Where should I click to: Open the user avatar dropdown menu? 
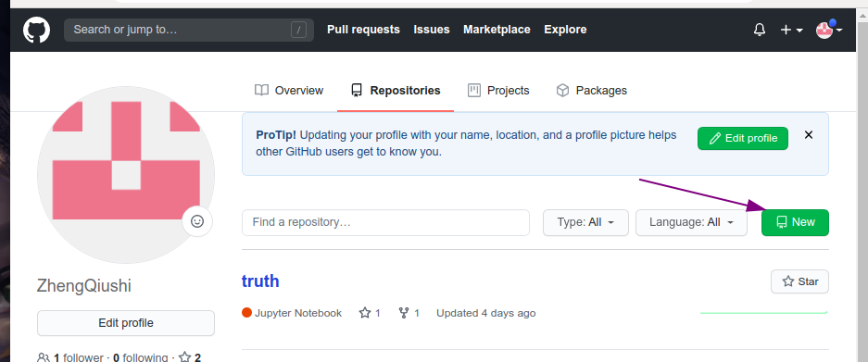click(829, 30)
